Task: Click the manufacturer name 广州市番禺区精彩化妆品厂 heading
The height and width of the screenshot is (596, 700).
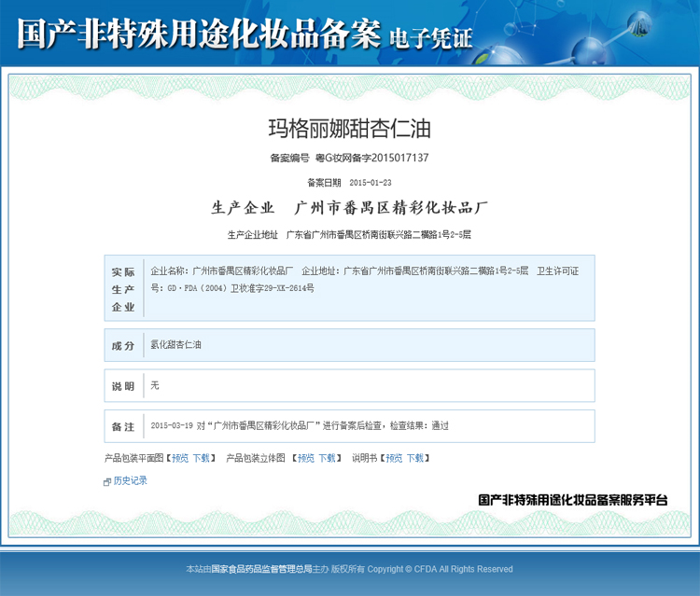Action: (391, 208)
